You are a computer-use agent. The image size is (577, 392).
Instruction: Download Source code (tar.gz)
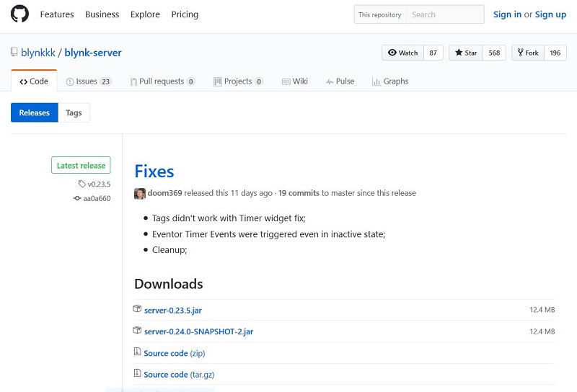(179, 375)
